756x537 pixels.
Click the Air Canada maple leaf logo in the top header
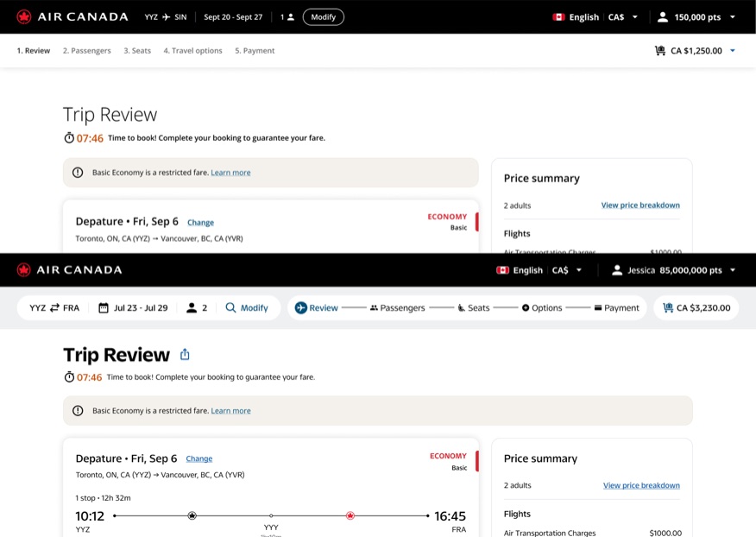[23, 17]
